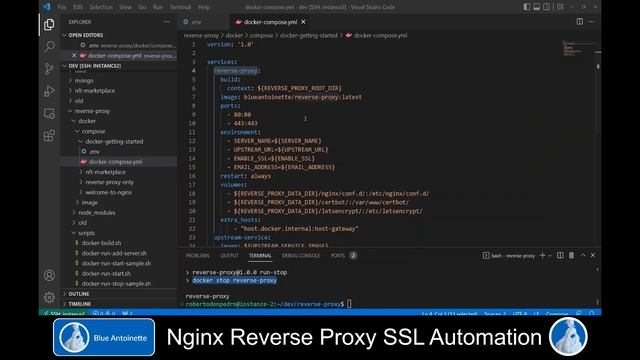Close the docker-compose.yml editor tab
Image resolution: width=640 pixels, height=360 pixels.
303,22
